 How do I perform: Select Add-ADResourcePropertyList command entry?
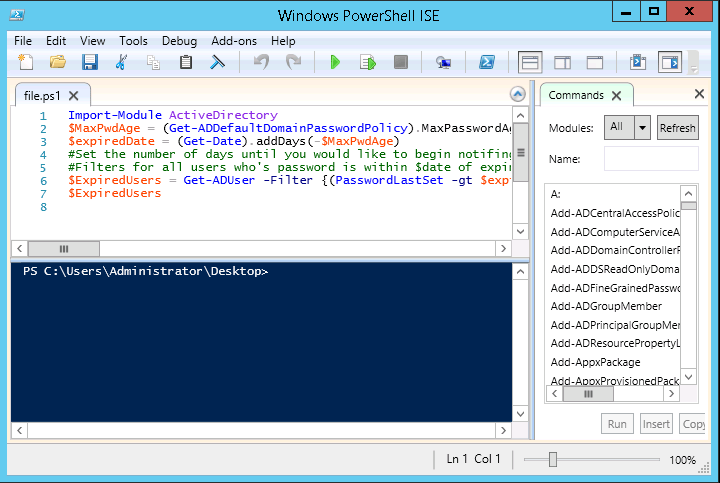tap(615, 343)
